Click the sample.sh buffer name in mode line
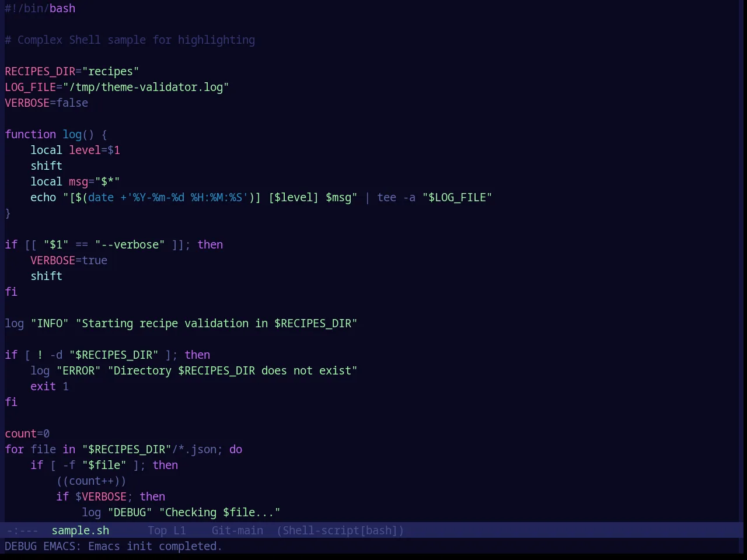This screenshot has width=747, height=560. pos(81,530)
